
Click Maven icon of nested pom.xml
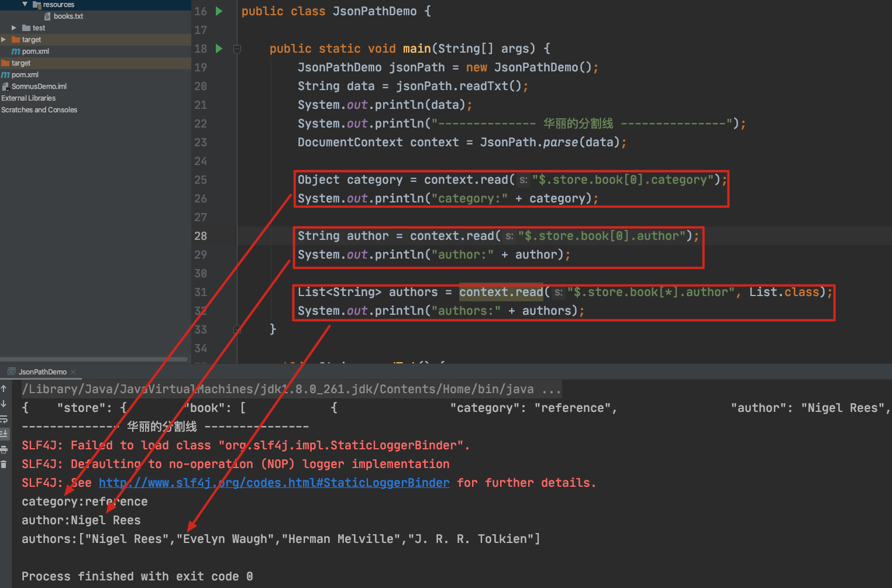coord(16,51)
